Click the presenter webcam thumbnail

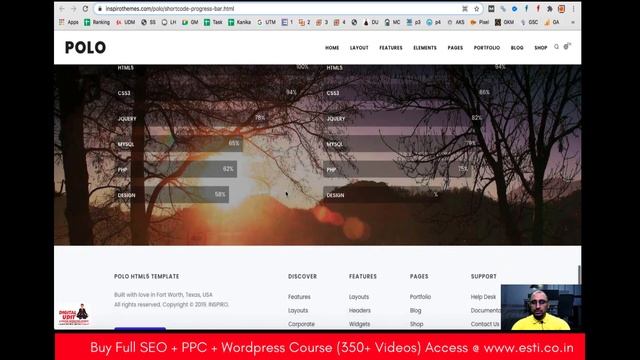coord(541,307)
